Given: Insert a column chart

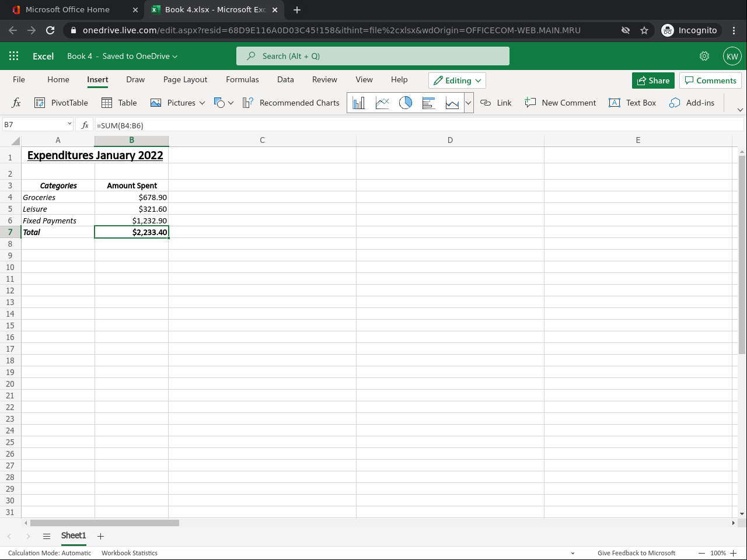Looking at the screenshot, I should point(359,103).
